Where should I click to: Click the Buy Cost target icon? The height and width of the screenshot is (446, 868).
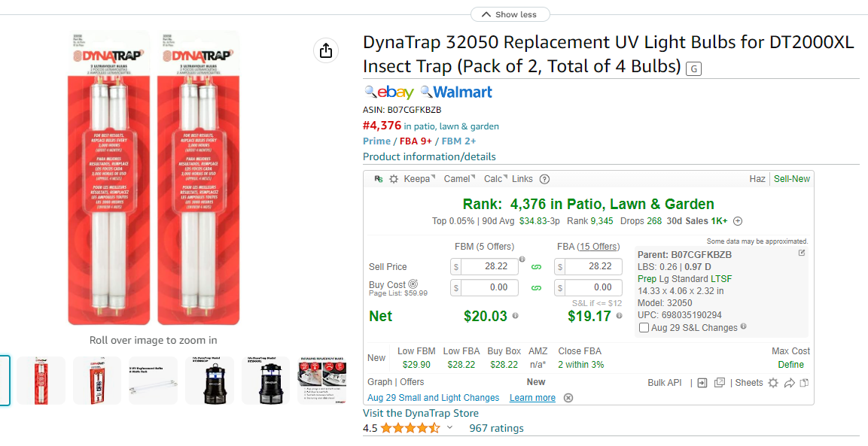pos(413,284)
